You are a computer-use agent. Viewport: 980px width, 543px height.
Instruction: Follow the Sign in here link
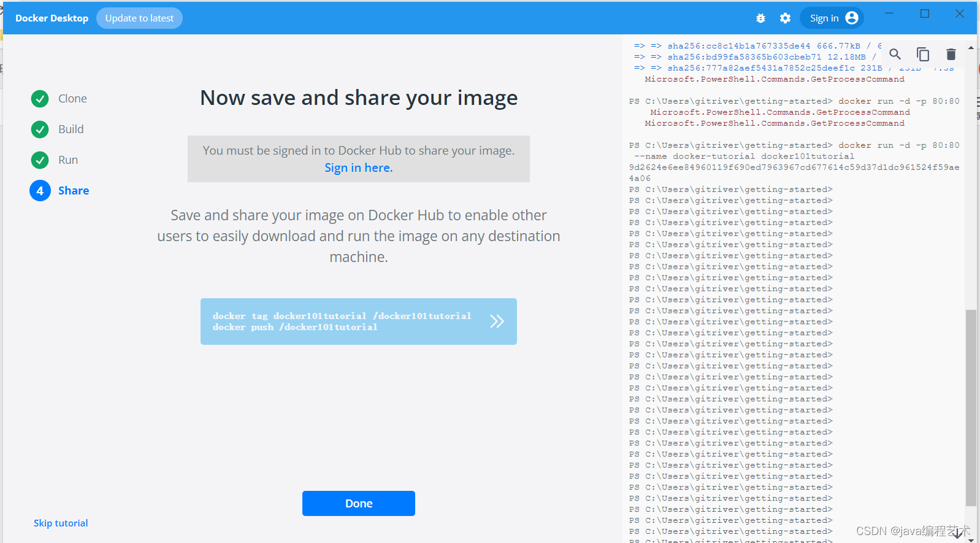pos(359,168)
